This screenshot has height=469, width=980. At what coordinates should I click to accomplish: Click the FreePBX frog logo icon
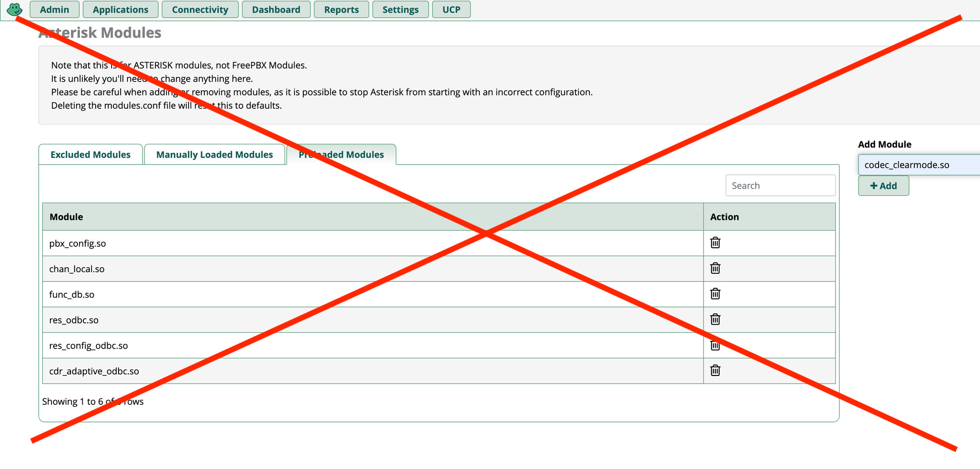click(15, 9)
